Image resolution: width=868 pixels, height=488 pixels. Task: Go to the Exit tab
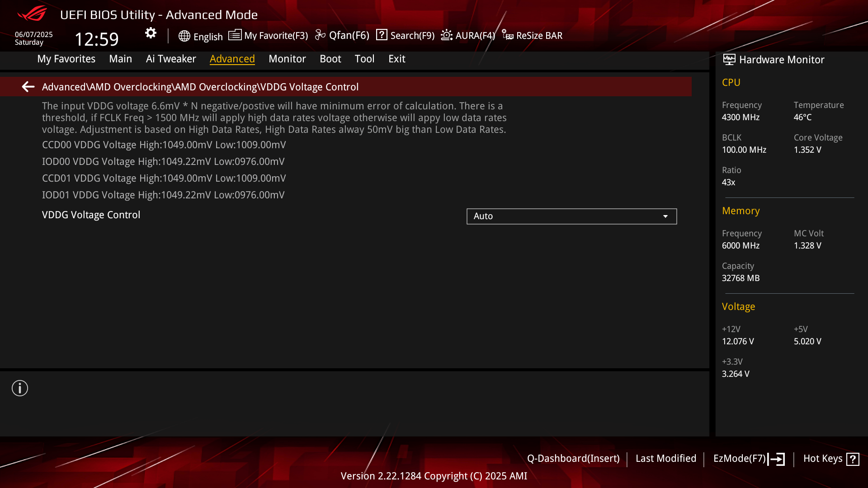pos(396,59)
